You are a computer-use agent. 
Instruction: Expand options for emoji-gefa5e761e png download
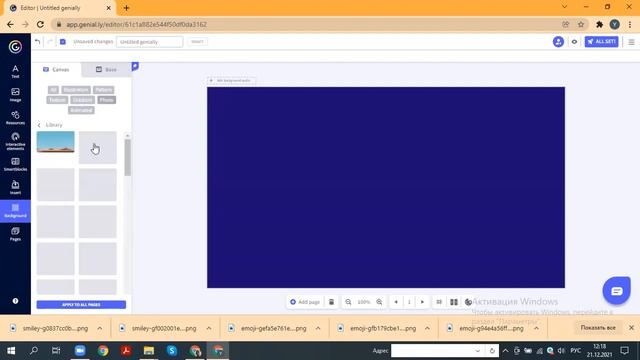[x=318, y=328]
